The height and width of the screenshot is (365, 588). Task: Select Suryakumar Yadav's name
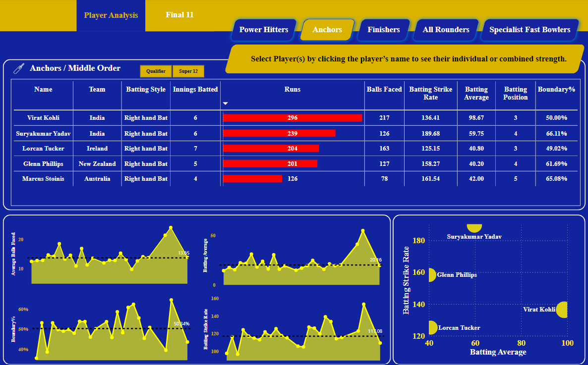(43, 133)
